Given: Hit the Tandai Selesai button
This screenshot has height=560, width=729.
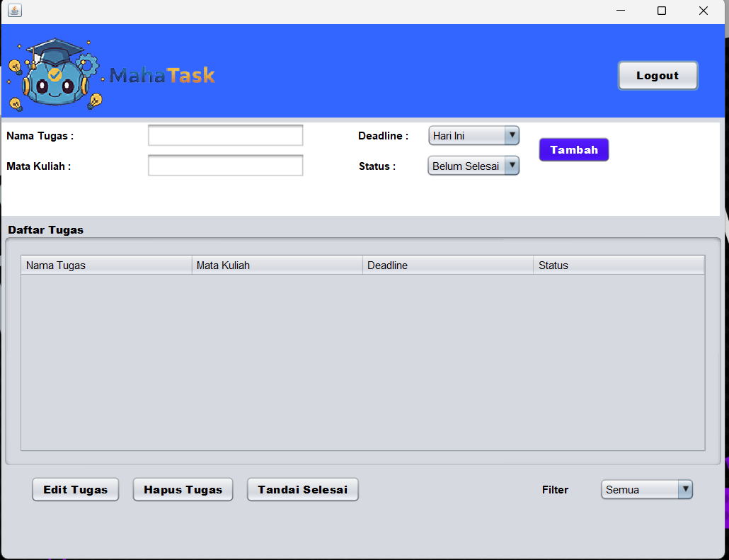Looking at the screenshot, I should click(x=302, y=489).
